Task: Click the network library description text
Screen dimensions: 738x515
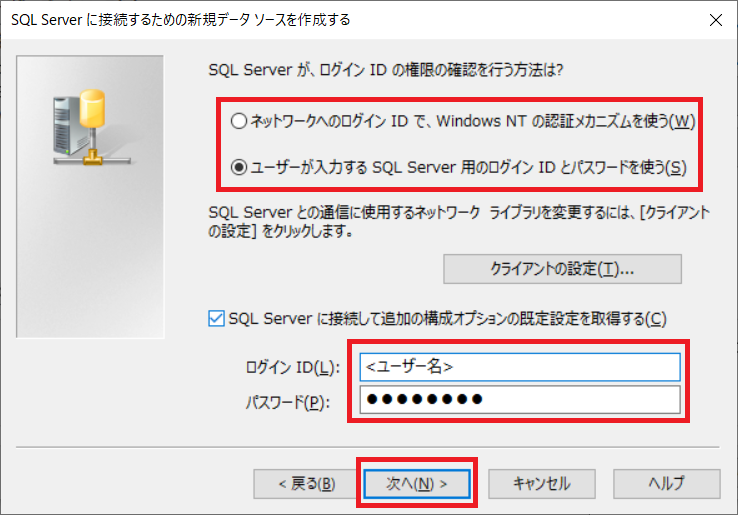Action: coord(459,221)
